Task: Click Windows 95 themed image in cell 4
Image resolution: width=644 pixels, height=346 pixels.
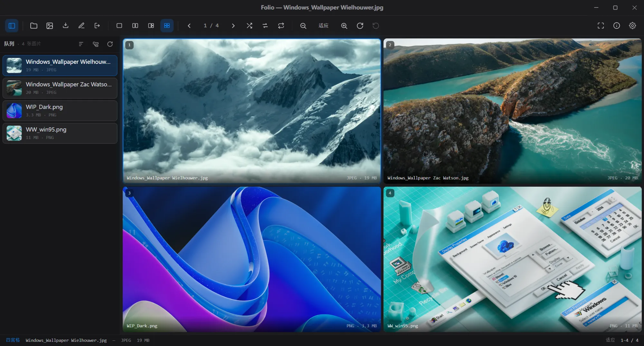Action: click(x=512, y=259)
